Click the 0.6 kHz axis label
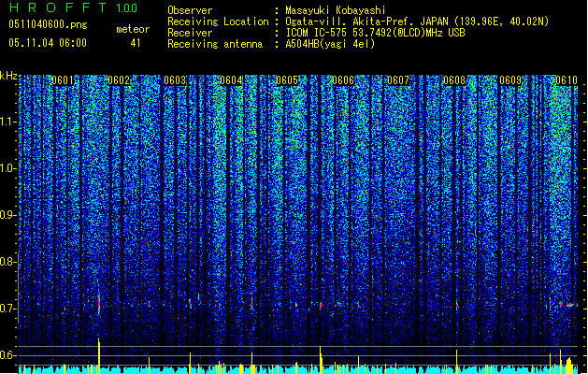Screen dimensions: 588x374 (8, 355)
